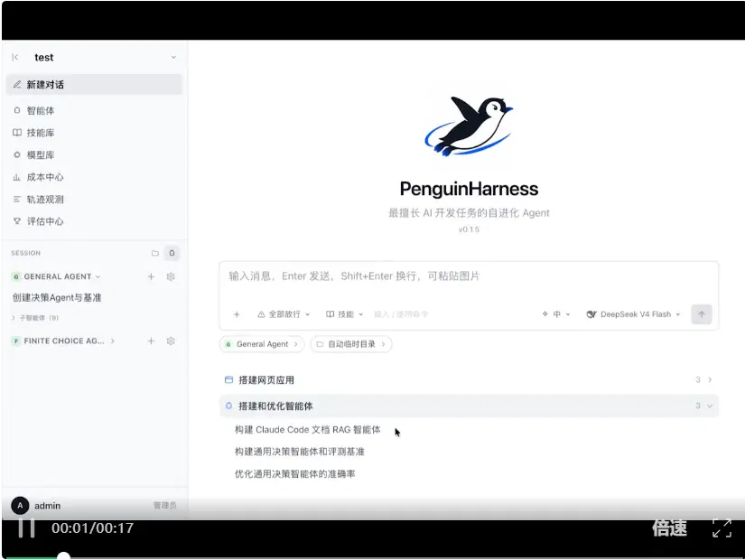Click the video progress slider knob
This screenshot has width=745, height=560.
(x=63, y=556)
